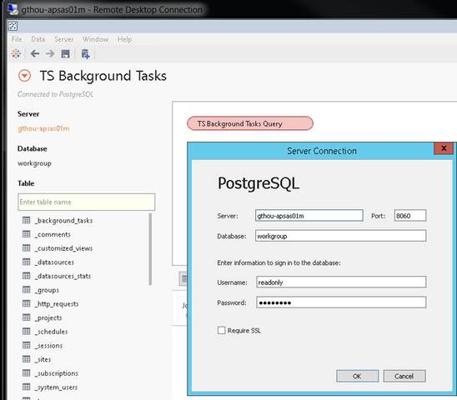457x400 pixels.
Task: Open the TS Background Tasks dropdown circle
Action: 24,76
